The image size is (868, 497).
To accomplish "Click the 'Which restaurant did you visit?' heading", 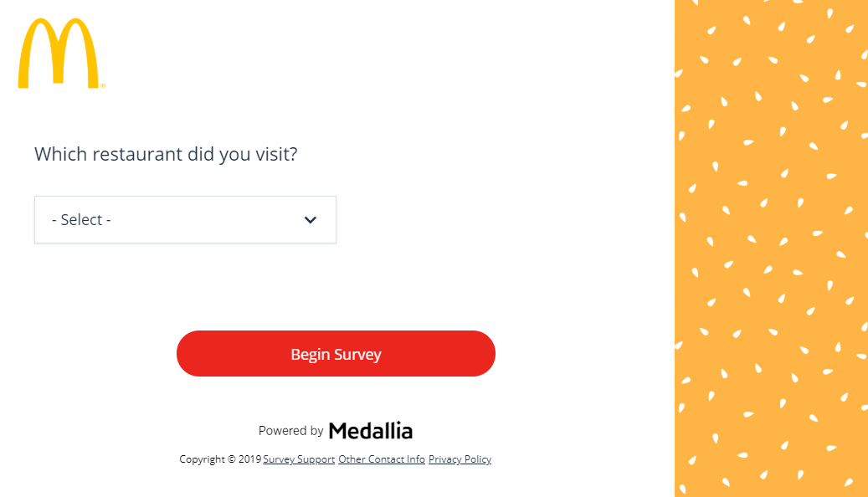I will click(165, 154).
